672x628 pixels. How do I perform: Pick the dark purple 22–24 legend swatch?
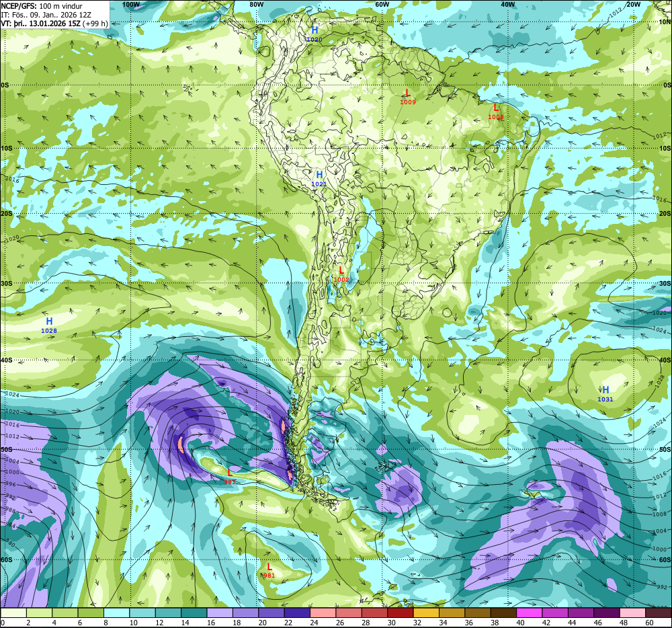point(298,613)
